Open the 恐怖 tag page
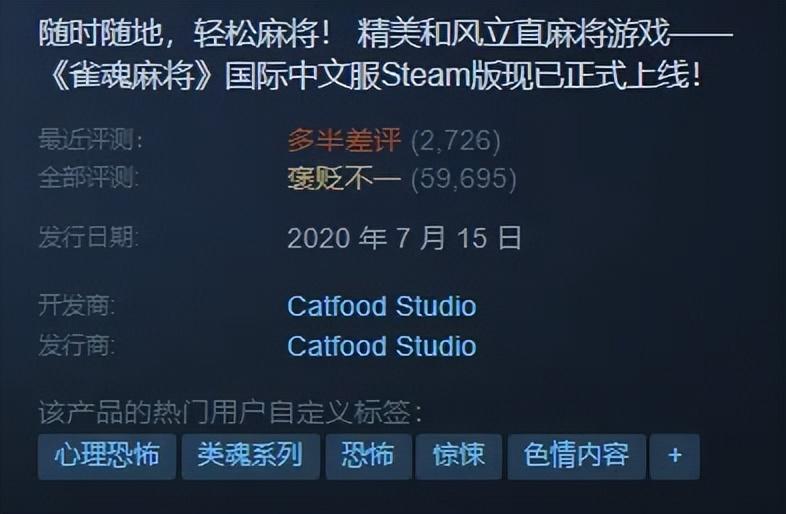Screen dimensions: 786x514 pos(368,456)
